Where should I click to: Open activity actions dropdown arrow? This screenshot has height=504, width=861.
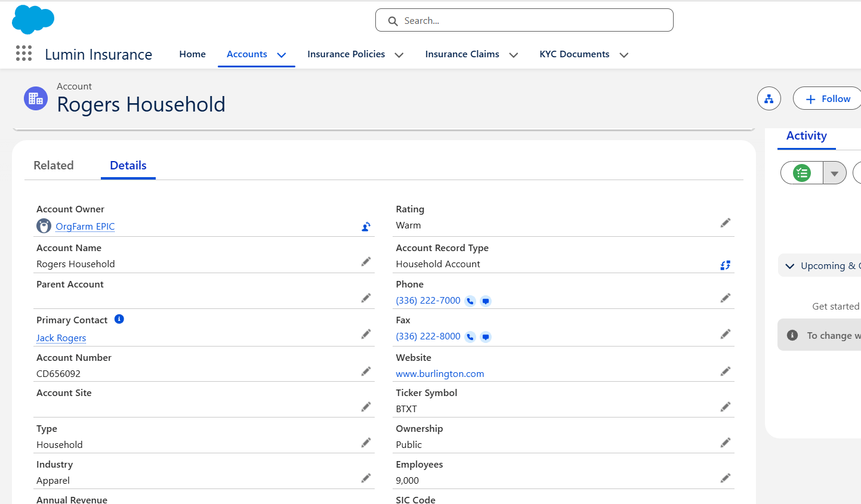coord(835,173)
